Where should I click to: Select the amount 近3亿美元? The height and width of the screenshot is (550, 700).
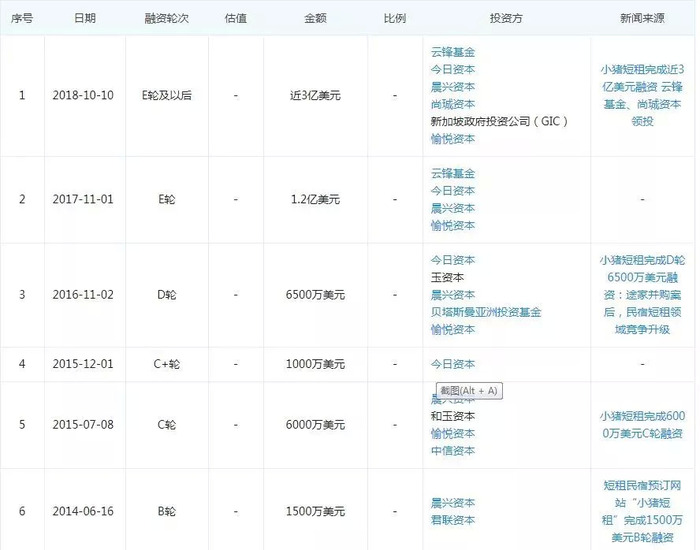pyautogui.click(x=315, y=96)
